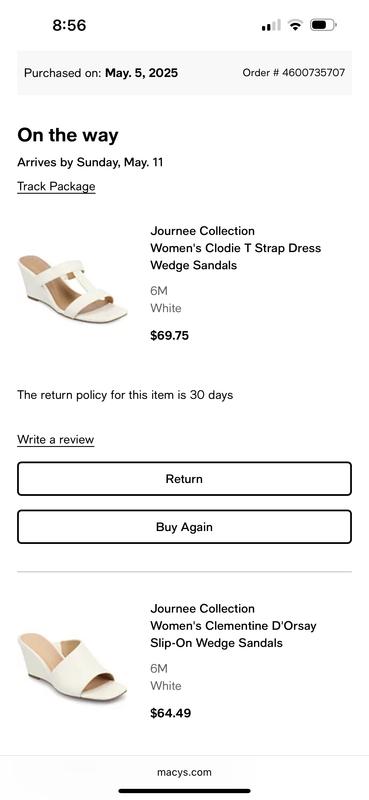The width and height of the screenshot is (369, 800).
Task: Select Women's Clodie T Strap Dress Wedge Sandals title
Action: (x=236, y=257)
